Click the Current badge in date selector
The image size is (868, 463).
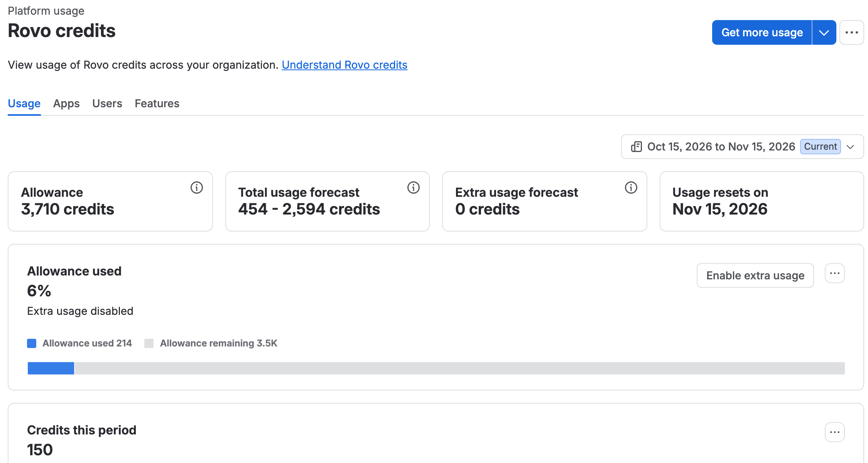(x=820, y=147)
